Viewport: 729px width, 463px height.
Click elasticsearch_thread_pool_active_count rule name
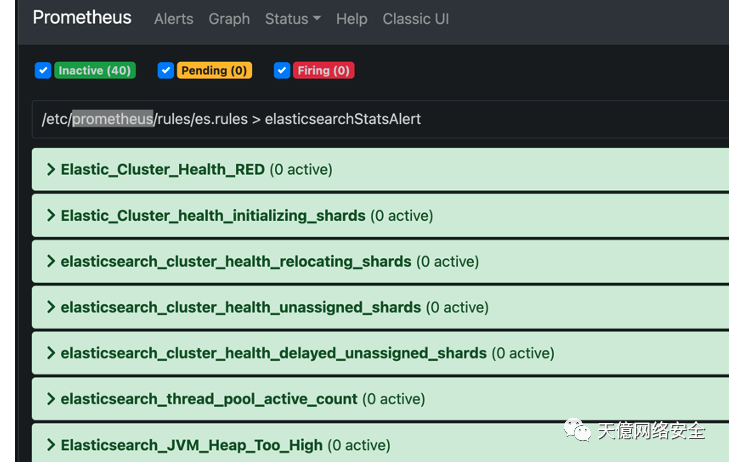tap(209, 399)
